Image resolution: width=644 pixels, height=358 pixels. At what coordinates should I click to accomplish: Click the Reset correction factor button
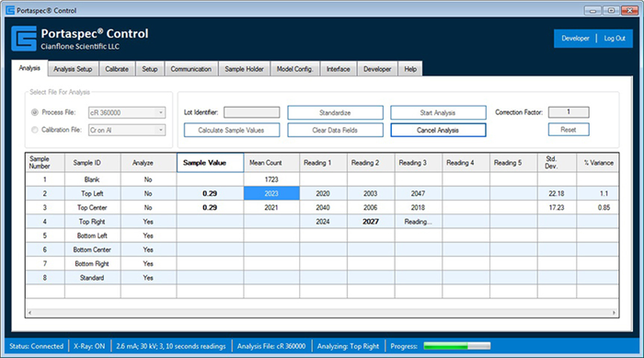point(569,130)
